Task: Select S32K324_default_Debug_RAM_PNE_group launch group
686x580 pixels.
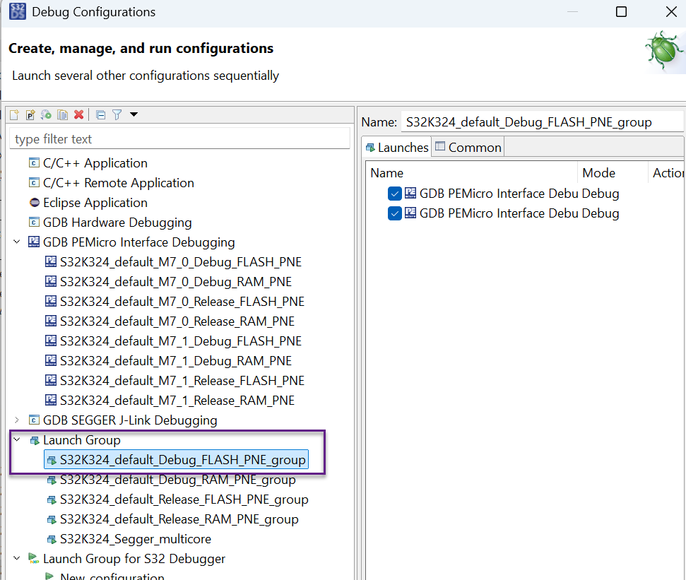Action: [178, 480]
